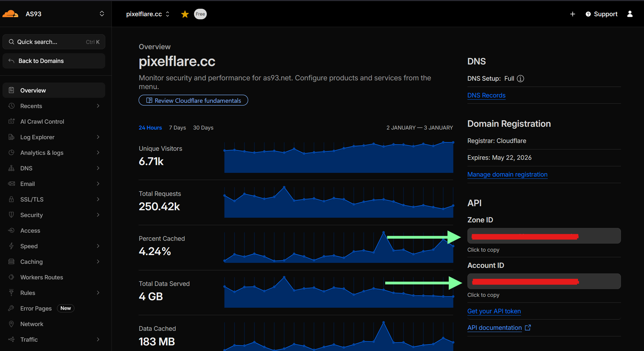Open the DNS Records link
The width and height of the screenshot is (644, 351).
pyautogui.click(x=486, y=95)
